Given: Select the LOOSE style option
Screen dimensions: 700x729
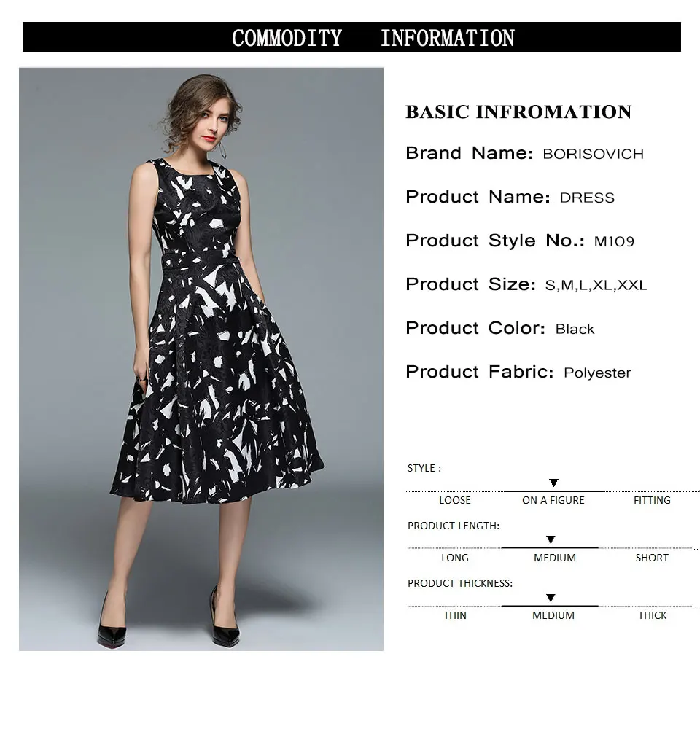Looking at the screenshot, I should [455, 500].
